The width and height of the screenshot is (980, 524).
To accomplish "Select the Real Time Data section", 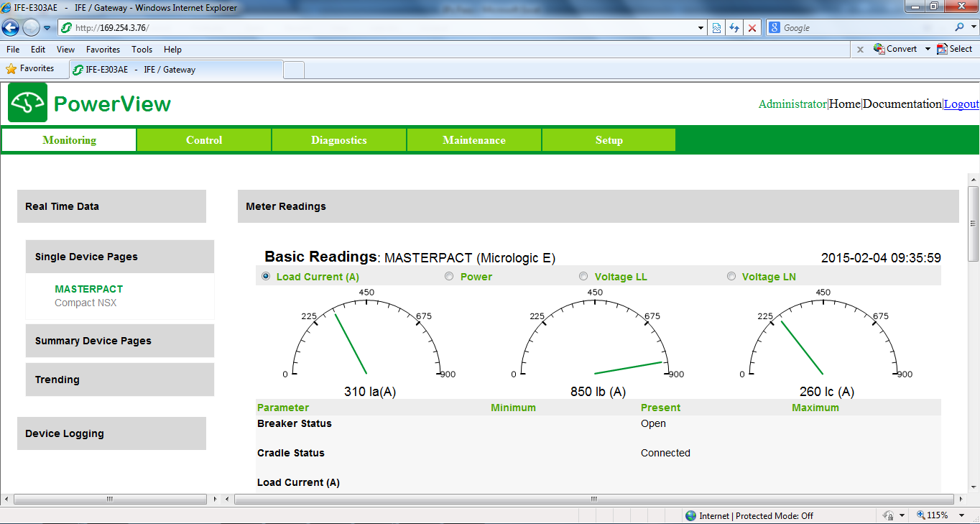I will click(111, 206).
